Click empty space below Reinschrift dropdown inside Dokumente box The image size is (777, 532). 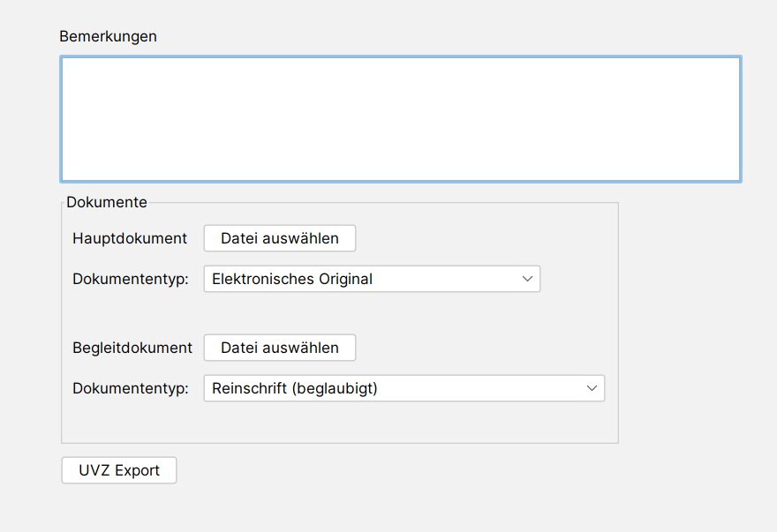tap(339, 422)
